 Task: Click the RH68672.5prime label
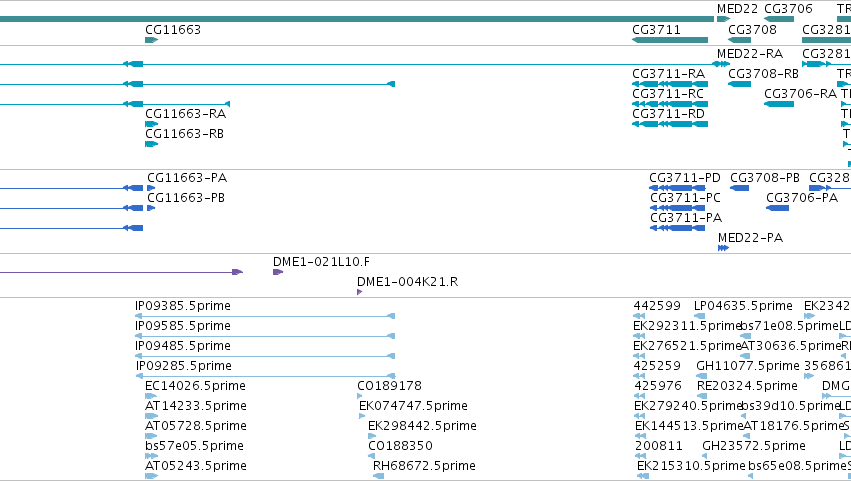pos(424,465)
